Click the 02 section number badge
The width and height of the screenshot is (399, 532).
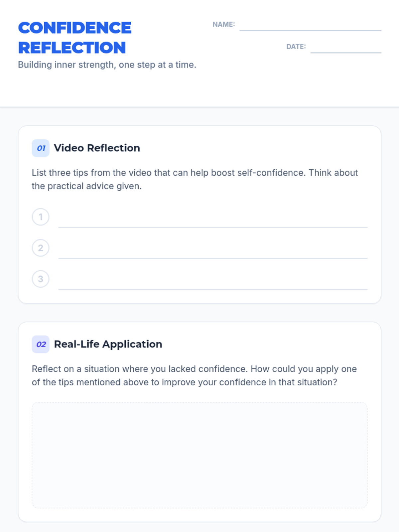tap(41, 344)
